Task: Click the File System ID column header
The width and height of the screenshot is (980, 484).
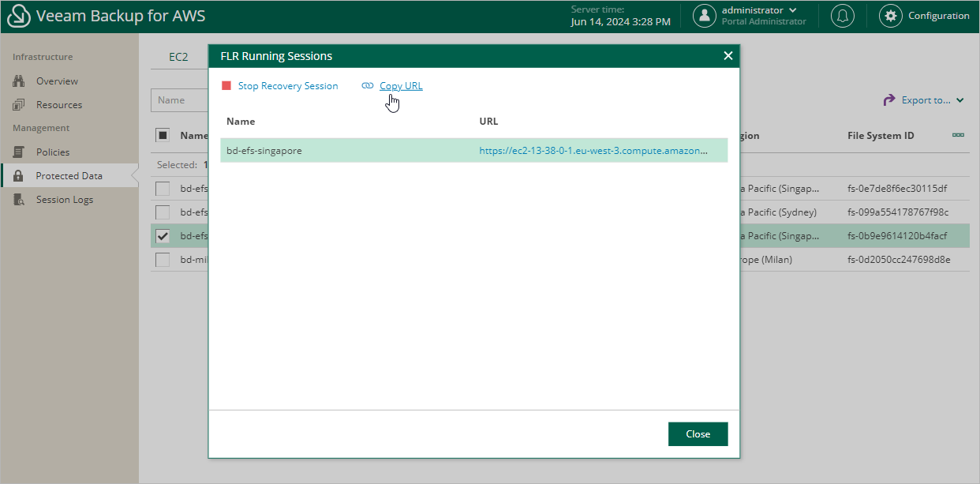Action: click(881, 135)
